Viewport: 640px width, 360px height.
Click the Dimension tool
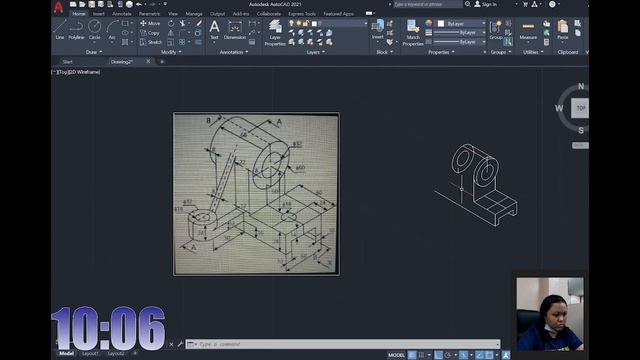[235, 30]
